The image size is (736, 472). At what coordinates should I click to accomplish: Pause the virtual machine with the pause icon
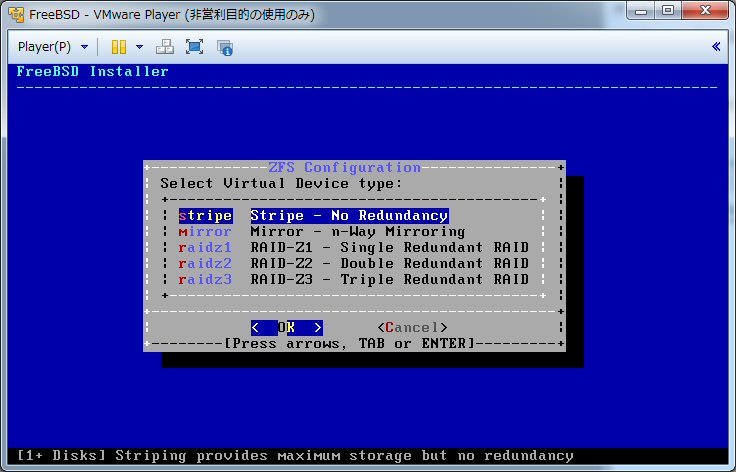[119, 47]
